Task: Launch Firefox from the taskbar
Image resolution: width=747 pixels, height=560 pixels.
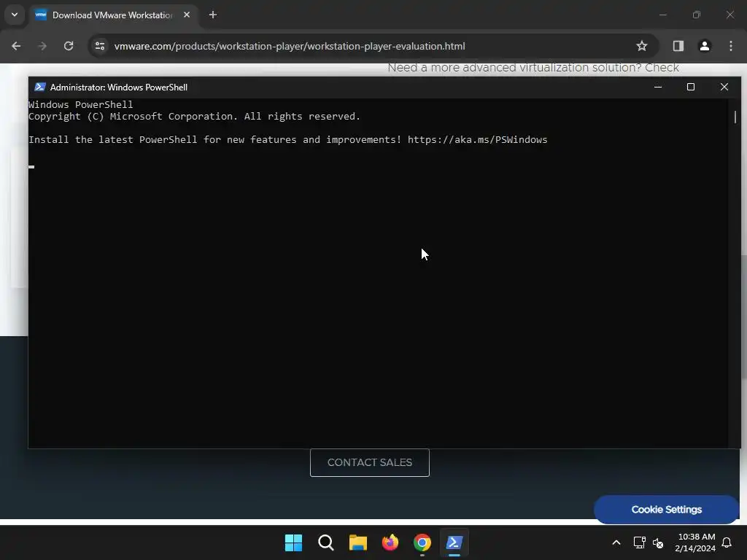Action: coord(390,542)
